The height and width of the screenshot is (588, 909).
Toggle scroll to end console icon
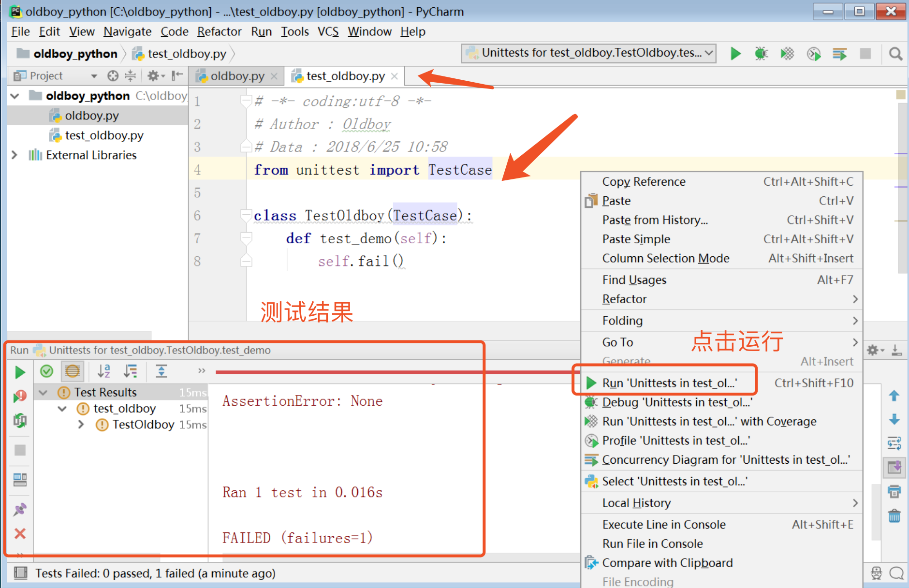894,467
